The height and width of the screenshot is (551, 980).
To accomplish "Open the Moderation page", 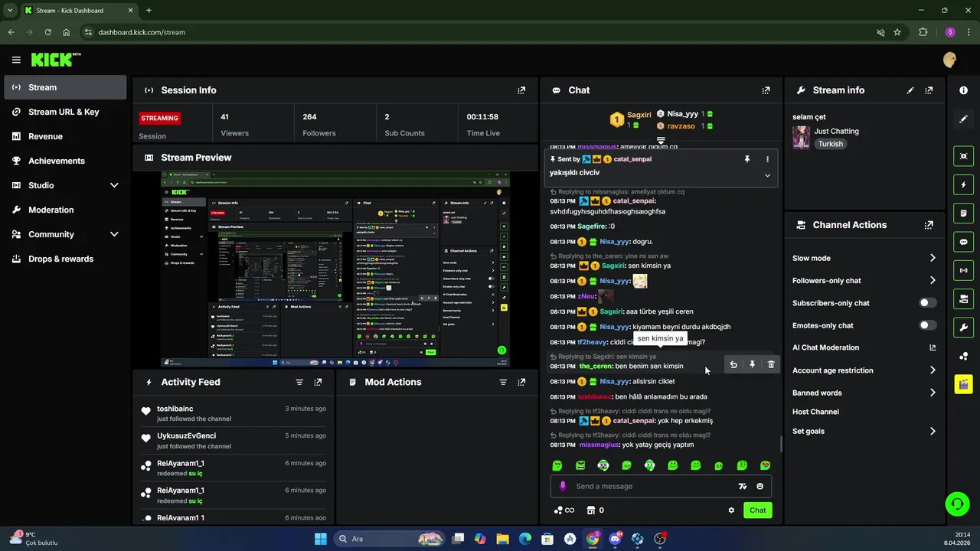I will (x=65, y=210).
